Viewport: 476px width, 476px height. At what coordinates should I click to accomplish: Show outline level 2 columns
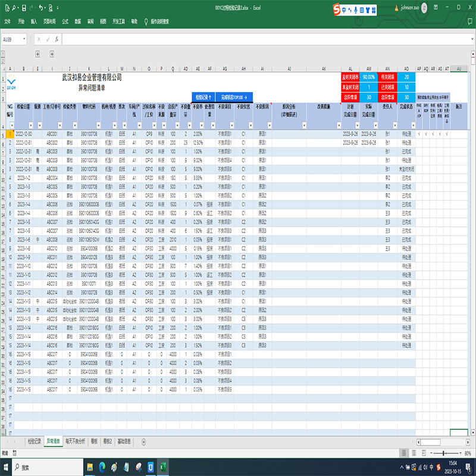point(3,61)
